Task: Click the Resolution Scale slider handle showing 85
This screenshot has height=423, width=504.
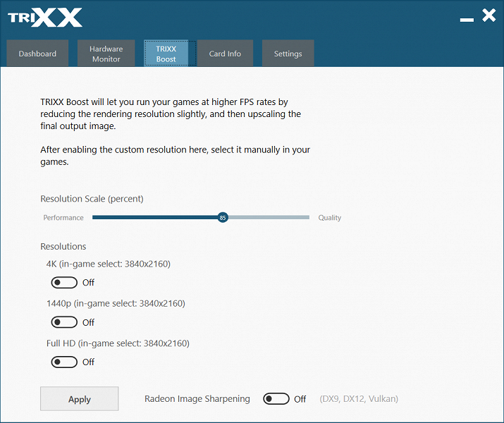Action: click(223, 218)
